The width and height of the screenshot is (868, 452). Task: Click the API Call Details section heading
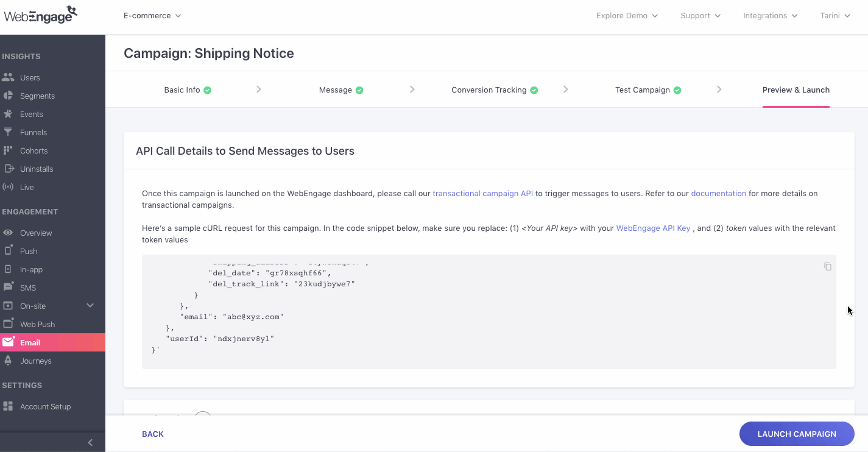tap(245, 150)
